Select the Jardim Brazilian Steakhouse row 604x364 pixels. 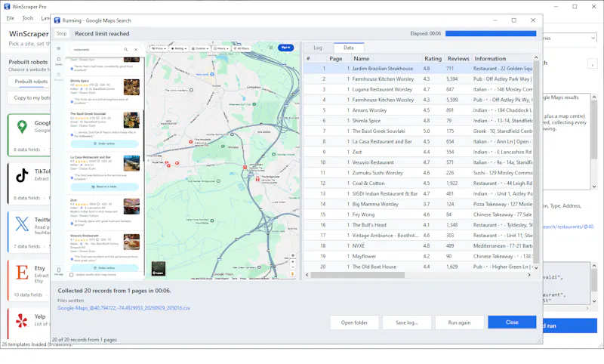point(418,69)
